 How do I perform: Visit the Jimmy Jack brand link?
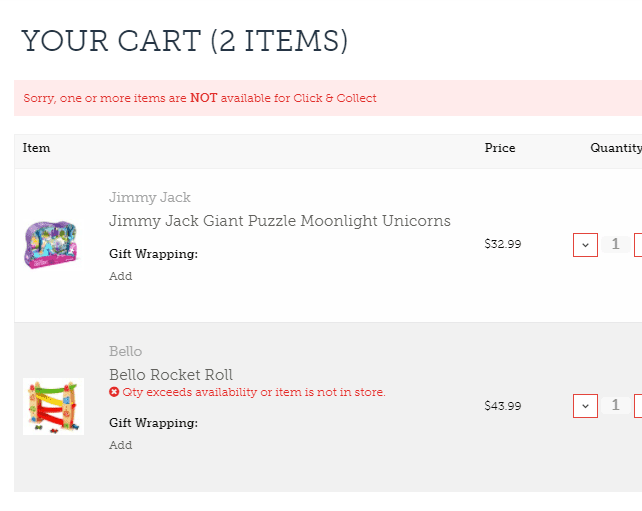pos(149,197)
